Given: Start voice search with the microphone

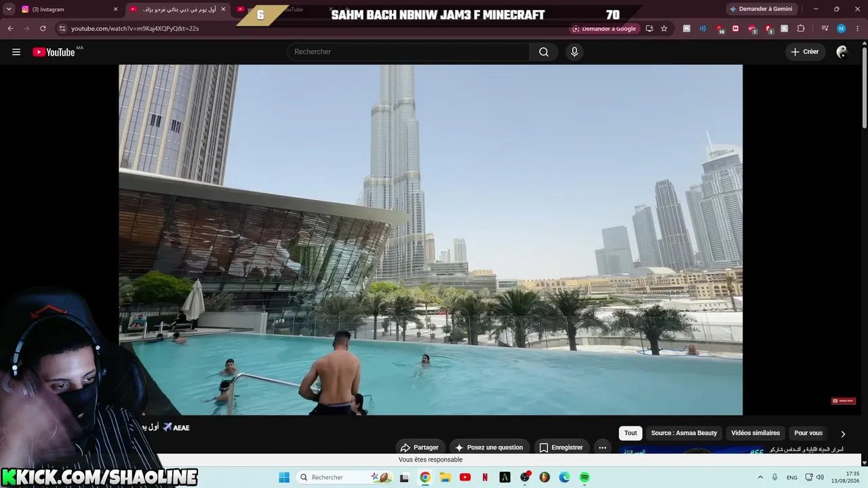Looking at the screenshot, I should (574, 52).
